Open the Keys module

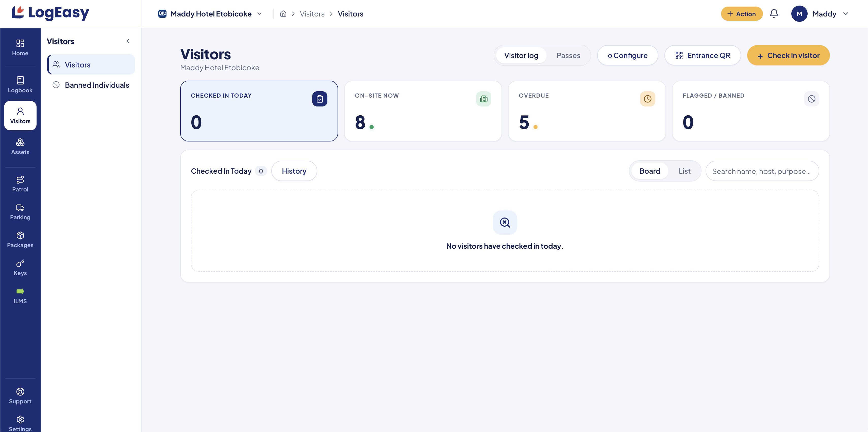(20, 268)
